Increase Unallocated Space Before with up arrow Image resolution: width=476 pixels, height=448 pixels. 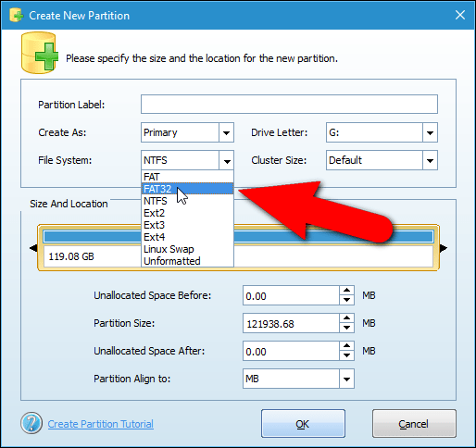(x=346, y=291)
